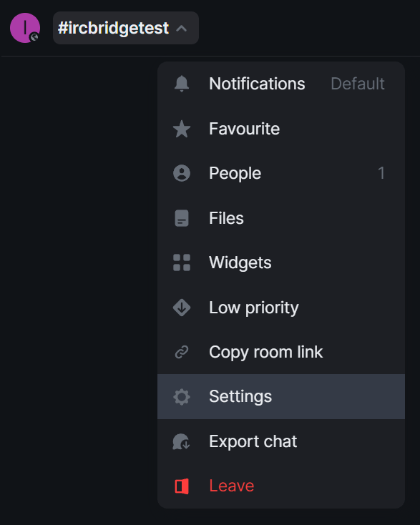Click the down-arrow Low priority icon
The image size is (420, 525).
(x=182, y=308)
